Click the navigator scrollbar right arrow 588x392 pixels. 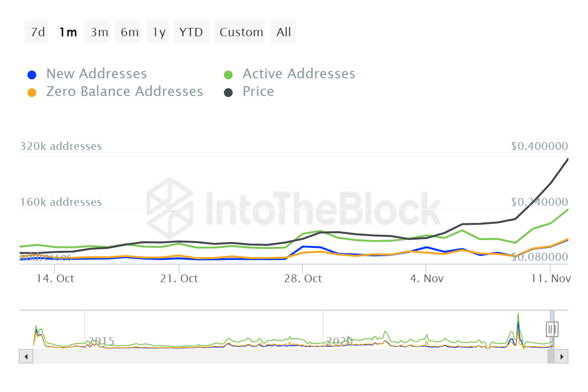pyautogui.click(x=562, y=356)
